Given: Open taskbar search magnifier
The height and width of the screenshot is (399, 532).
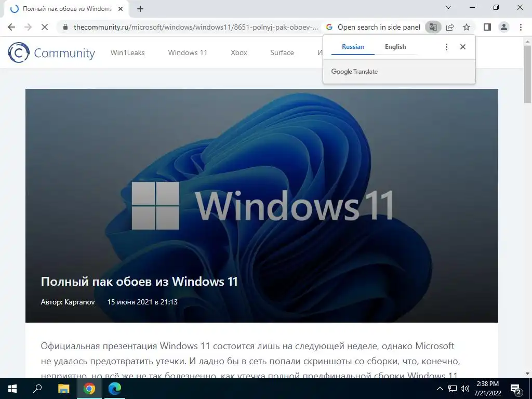Looking at the screenshot, I should 37,389.
